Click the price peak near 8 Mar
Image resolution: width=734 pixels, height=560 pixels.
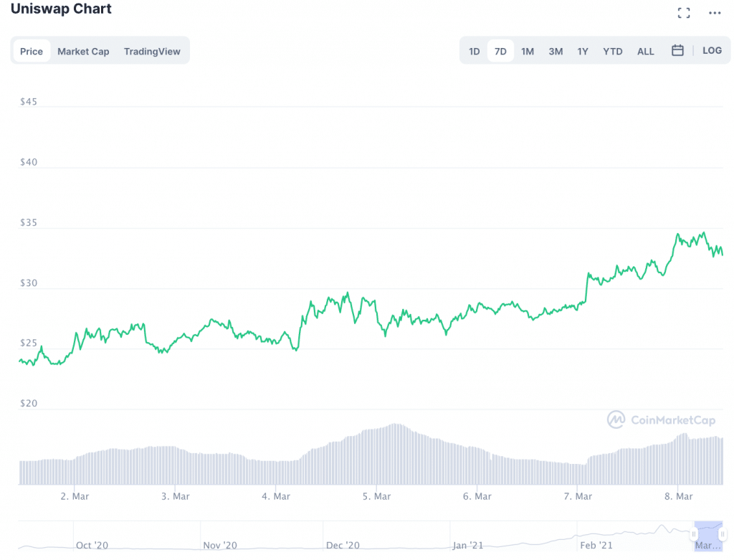click(x=677, y=234)
